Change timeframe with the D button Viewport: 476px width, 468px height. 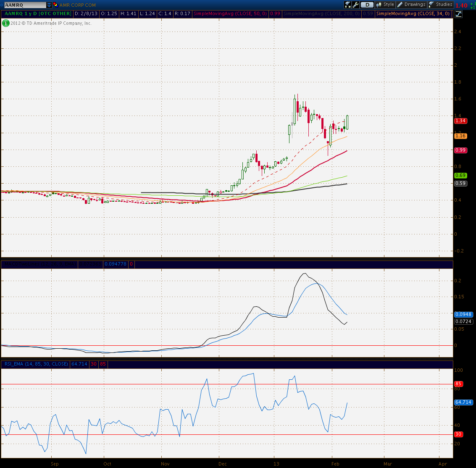click(367, 5)
